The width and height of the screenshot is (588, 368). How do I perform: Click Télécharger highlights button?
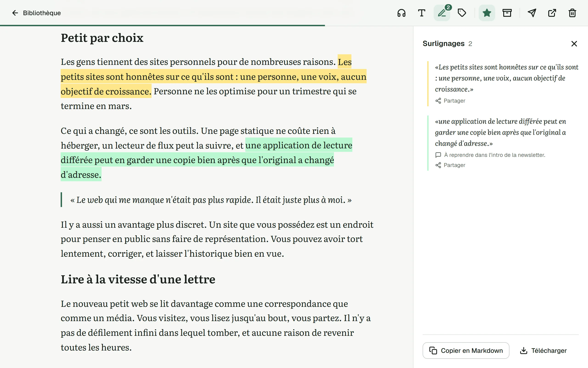coord(543,351)
